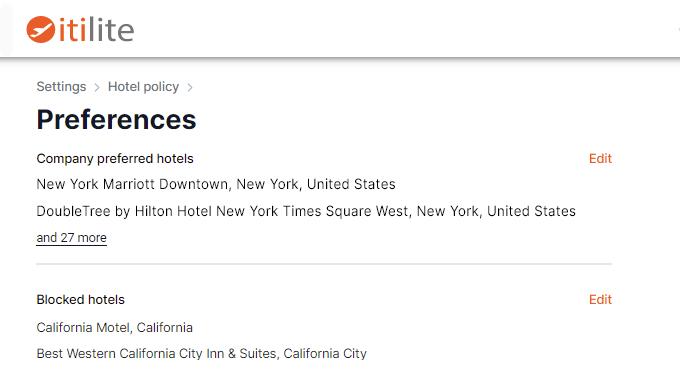Open the Hotel policy breadcrumb link
The image size is (680, 377).
143,87
